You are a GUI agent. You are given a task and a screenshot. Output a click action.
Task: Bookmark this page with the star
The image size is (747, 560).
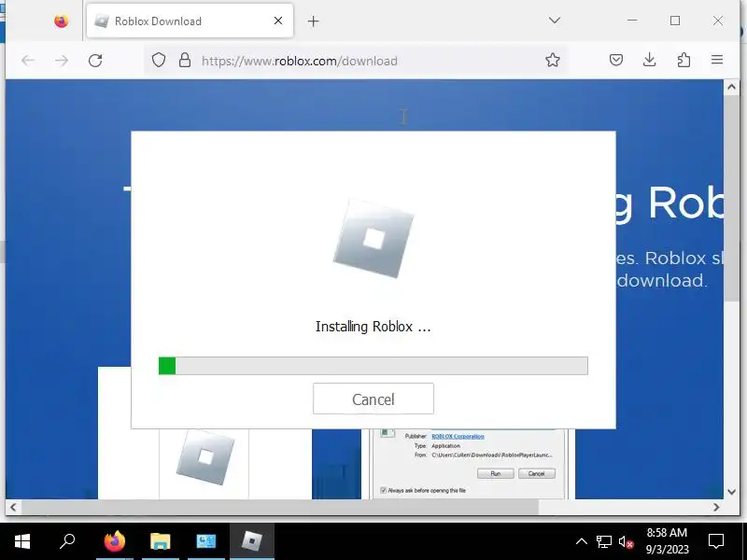click(x=553, y=60)
